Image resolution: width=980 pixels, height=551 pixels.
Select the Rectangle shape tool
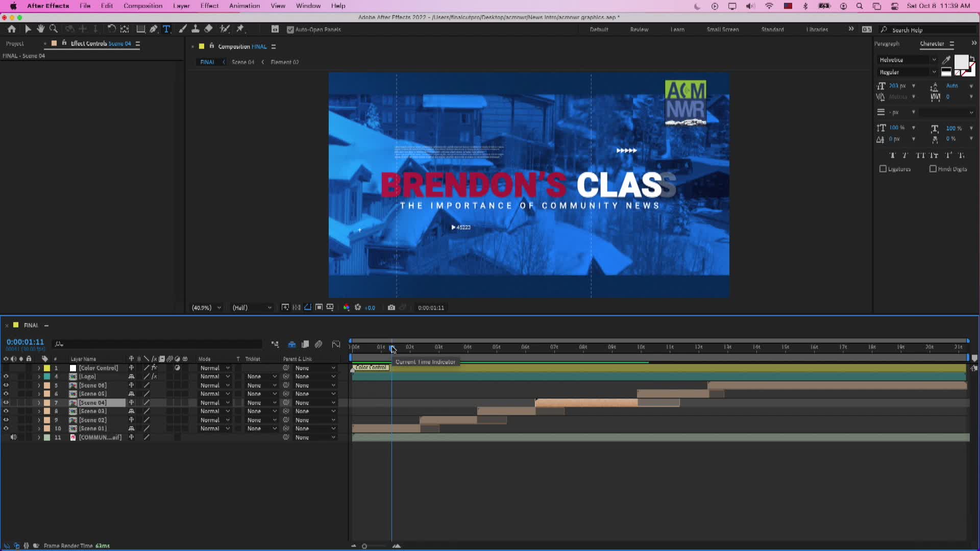pos(140,30)
